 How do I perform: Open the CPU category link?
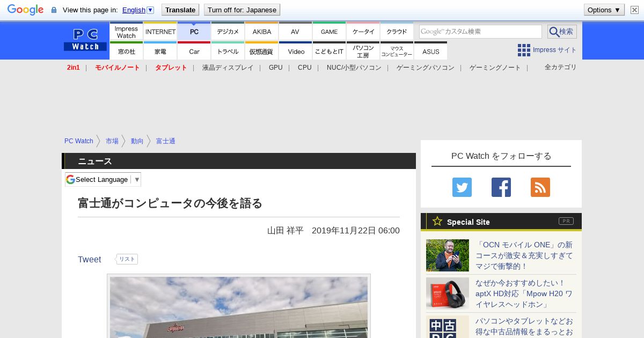(305, 68)
